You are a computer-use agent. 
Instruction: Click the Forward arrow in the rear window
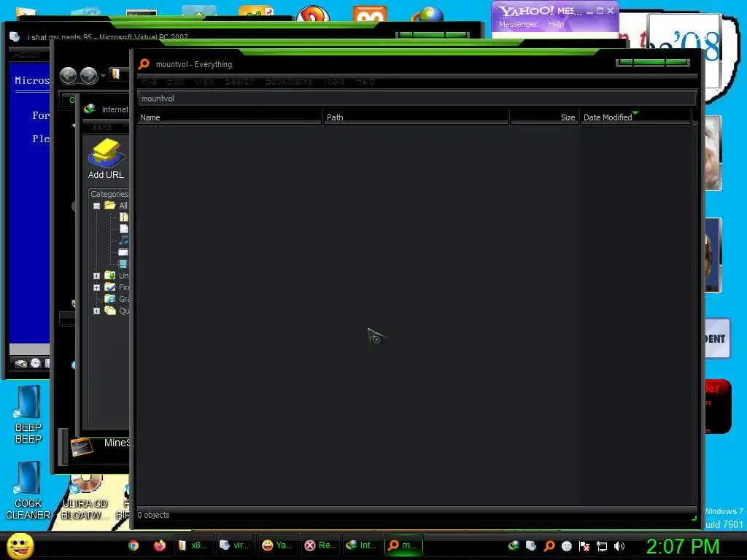88,75
